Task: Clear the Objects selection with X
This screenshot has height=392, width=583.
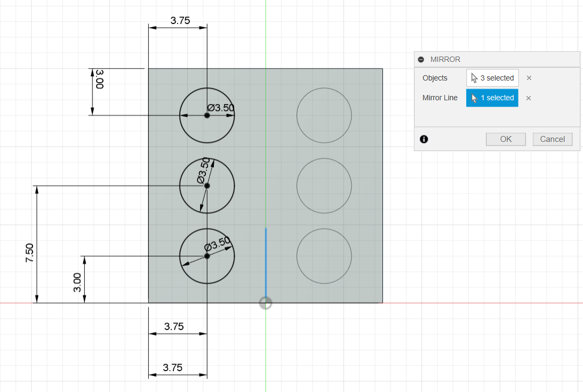Action: [x=529, y=78]
